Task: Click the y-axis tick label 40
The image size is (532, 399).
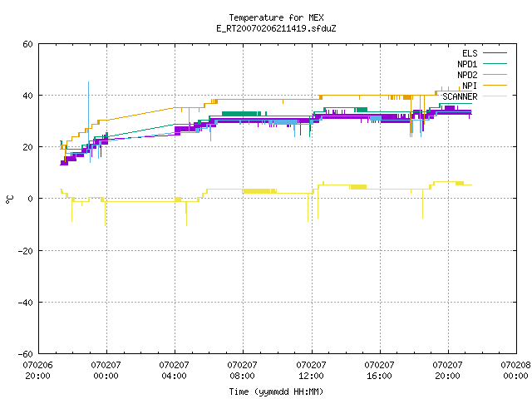Action: pyautogui.click(x=27, y=96)
